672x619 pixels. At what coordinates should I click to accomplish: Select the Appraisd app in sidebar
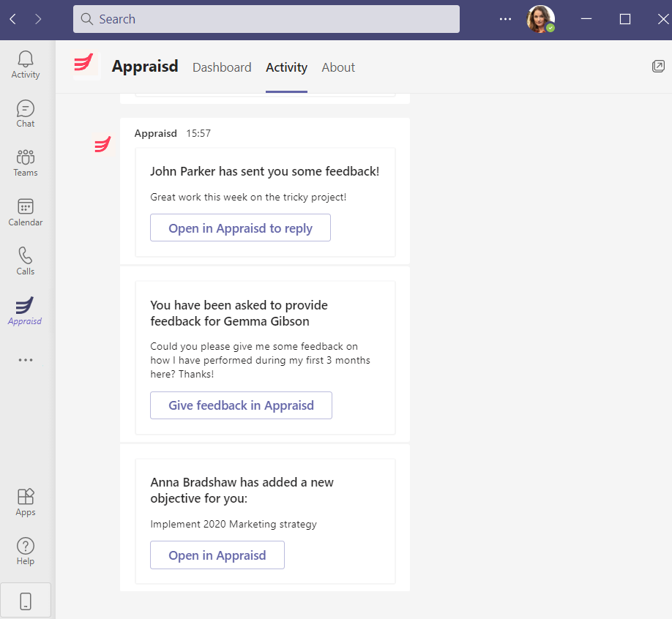pyautogui.click(x=25, y=311)
